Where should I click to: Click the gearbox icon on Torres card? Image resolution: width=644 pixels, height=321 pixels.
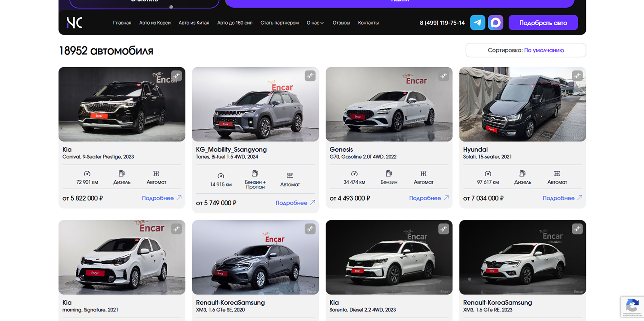(x=290, y=176)
